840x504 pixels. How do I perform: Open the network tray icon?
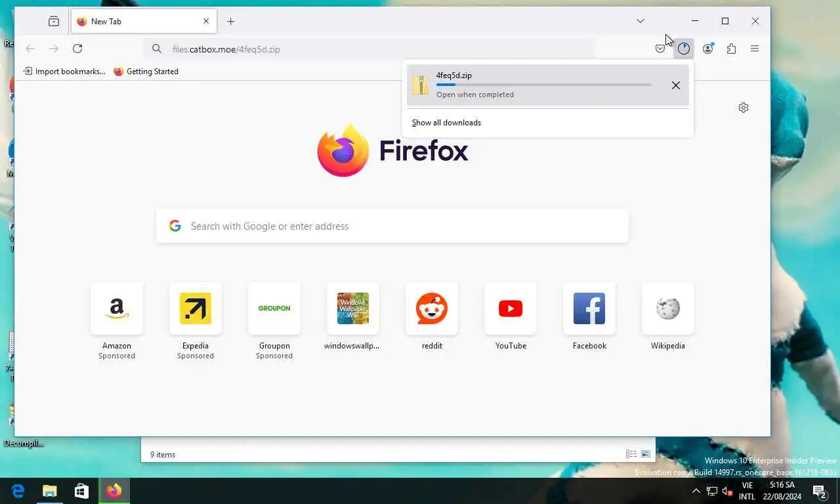coord(712,491)
